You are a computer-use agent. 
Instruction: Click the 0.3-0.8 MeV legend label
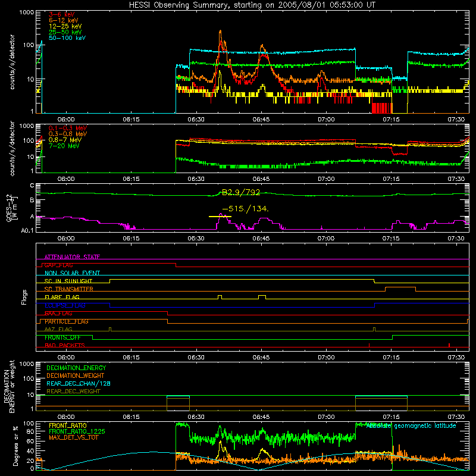(x=68, y=134)
